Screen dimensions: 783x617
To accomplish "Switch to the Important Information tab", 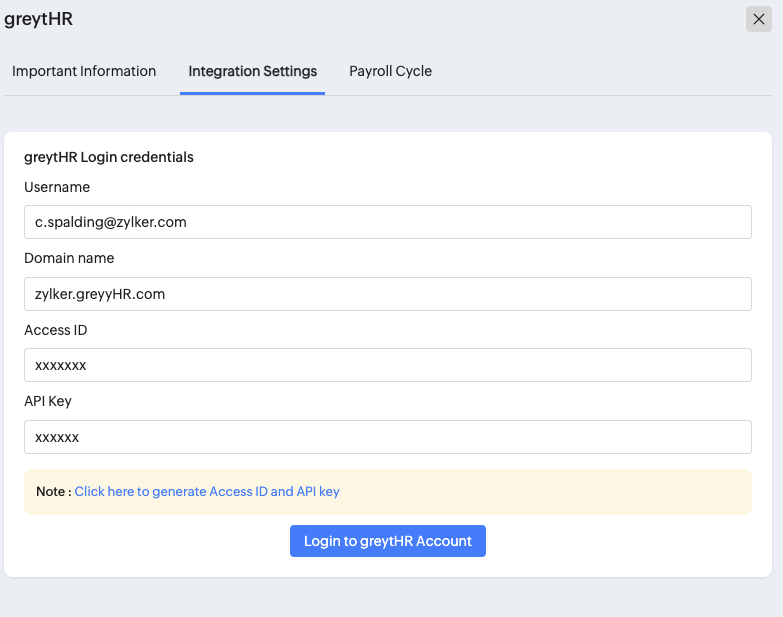I will 84,71.
